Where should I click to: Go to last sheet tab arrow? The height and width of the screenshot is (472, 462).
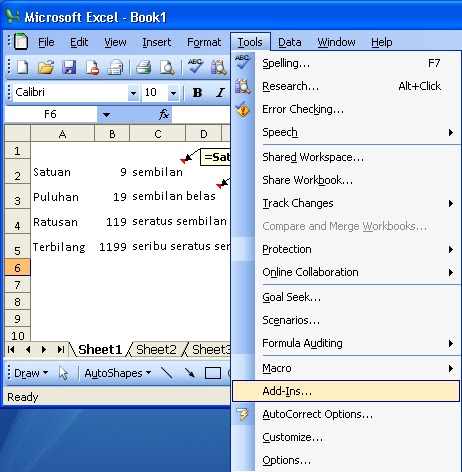coord(61,349)
